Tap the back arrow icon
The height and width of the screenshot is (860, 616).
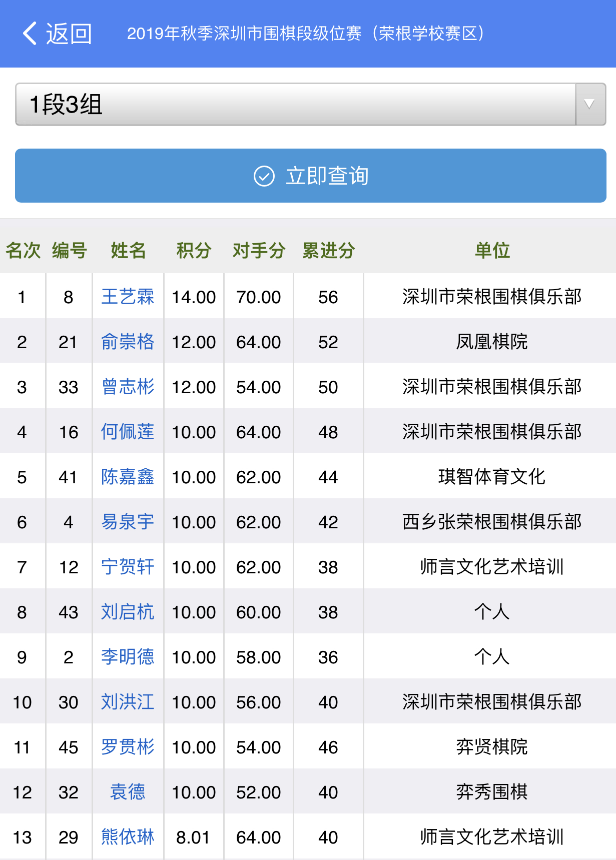tap(30, 34)
